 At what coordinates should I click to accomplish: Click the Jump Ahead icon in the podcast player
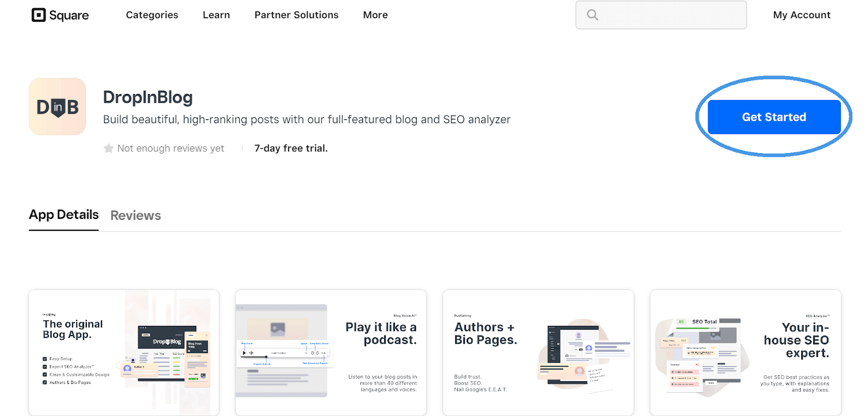click(317, 353)
